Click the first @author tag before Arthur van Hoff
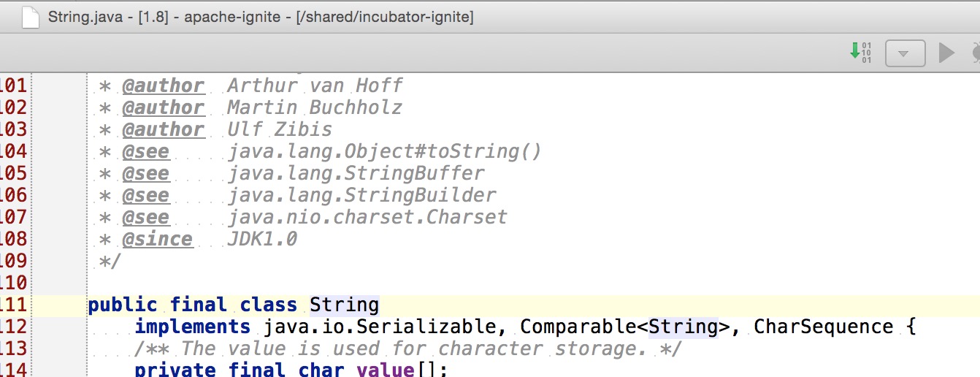Viewport: 980px width, 377px height. pyautogui.click(x=163, y=85)
